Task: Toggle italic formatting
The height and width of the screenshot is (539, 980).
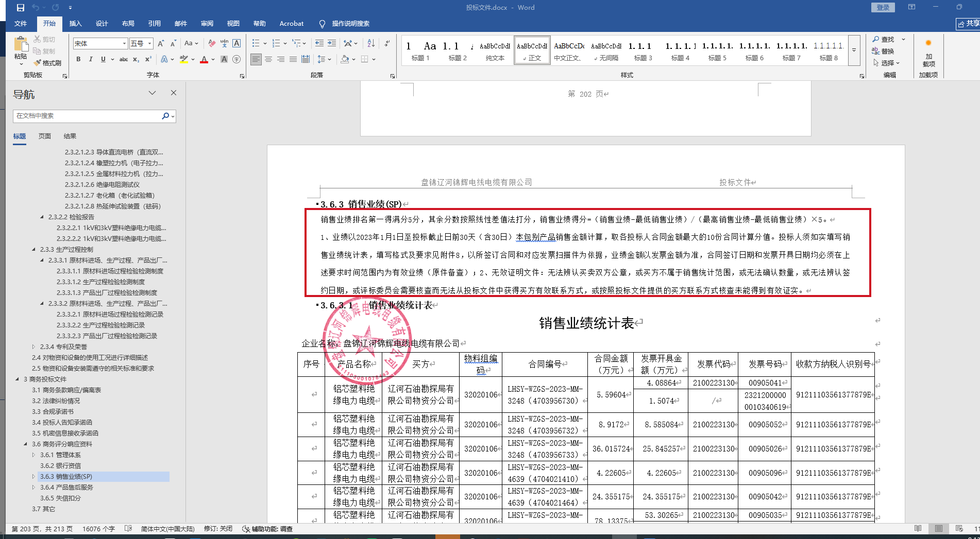Action: pos(91,60)
